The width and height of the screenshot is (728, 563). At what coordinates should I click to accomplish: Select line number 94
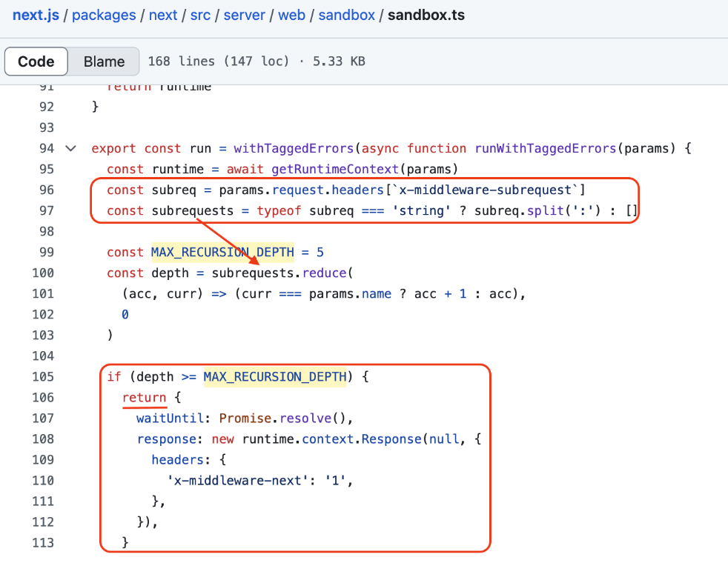tap(47, 148)
